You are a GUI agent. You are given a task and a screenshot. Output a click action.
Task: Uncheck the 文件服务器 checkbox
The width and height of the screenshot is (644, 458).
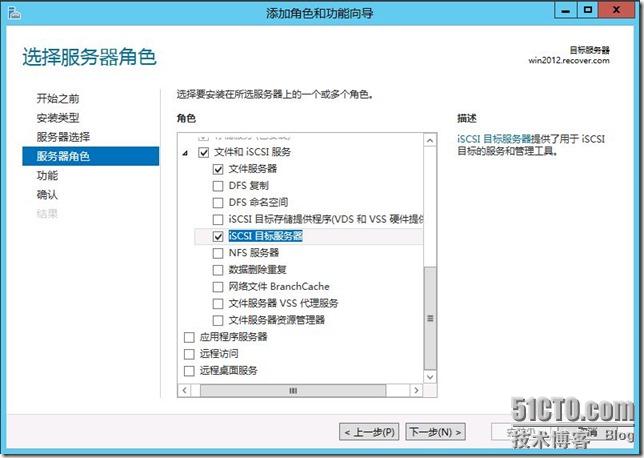[218, 169]
